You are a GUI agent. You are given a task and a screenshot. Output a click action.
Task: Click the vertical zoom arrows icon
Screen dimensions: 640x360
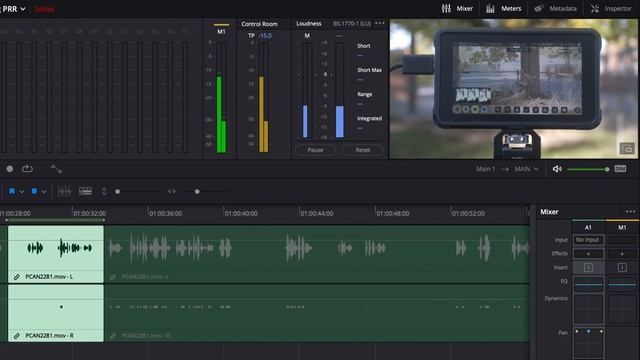tap(104, 191)
